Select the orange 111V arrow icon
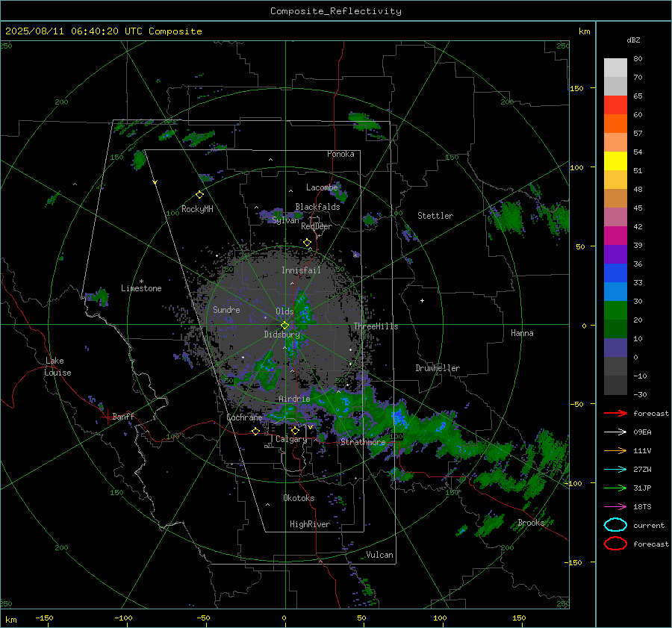 click(615, 450)
